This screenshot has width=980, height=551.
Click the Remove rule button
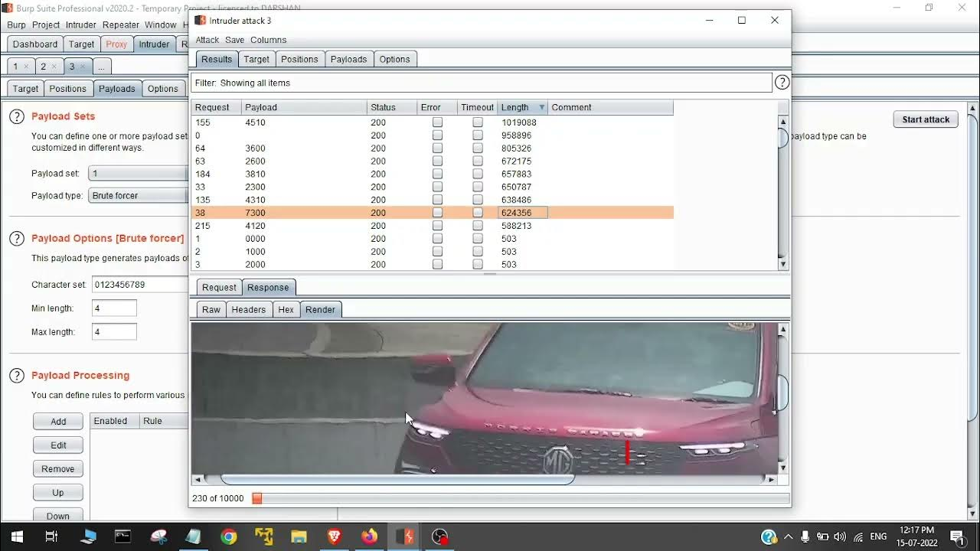tap(58, 469)
